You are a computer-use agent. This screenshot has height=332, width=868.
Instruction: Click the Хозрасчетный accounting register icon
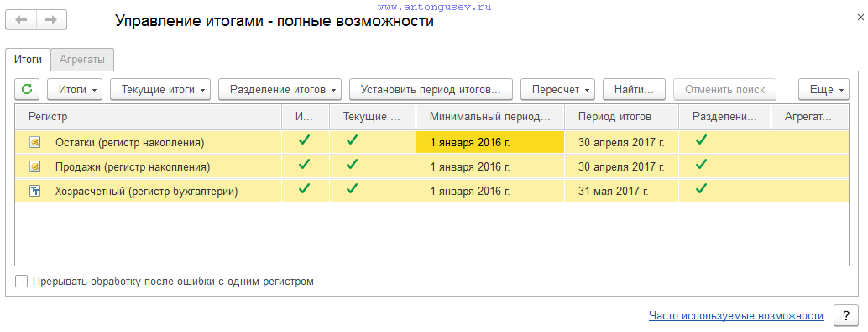point(35,192)
